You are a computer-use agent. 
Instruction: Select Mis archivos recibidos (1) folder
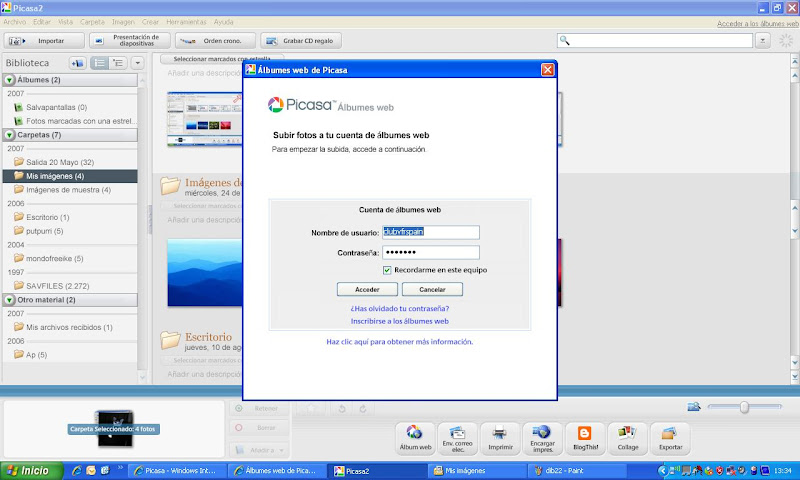[63, 327]
